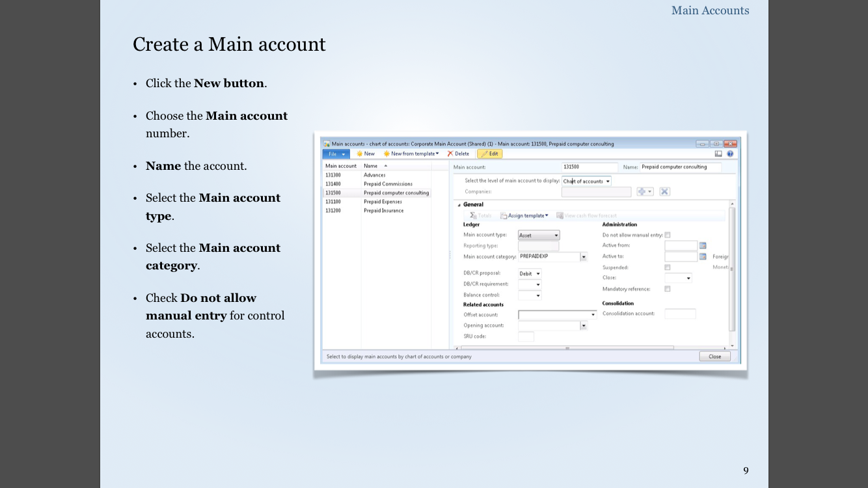Open the Active to calendar picker

pos(703,257)
